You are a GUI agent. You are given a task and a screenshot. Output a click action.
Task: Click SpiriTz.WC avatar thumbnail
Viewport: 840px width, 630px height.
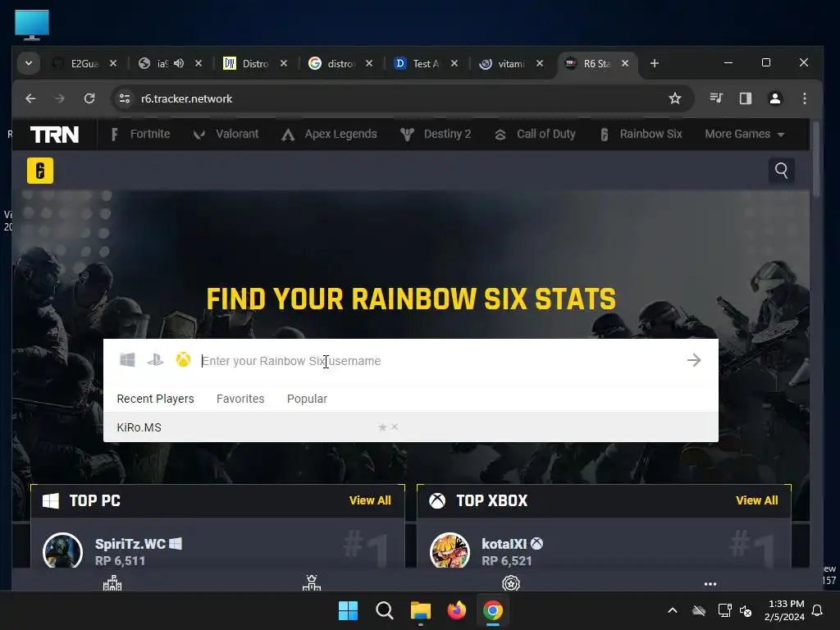tap(62, 550)
